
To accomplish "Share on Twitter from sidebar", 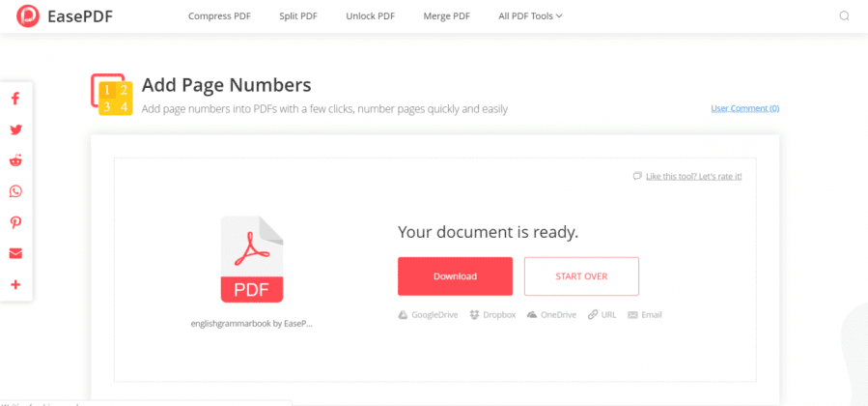I will (x=15, y=130).
